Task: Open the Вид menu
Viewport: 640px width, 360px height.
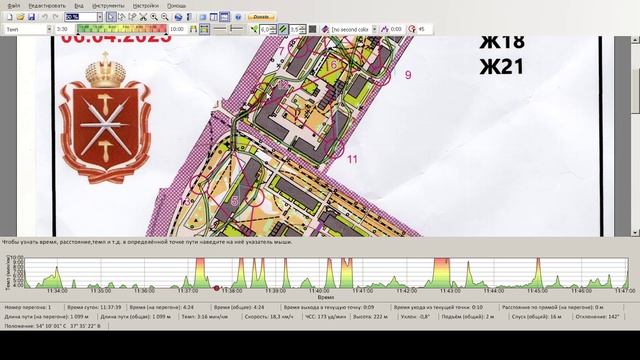Action: (x=79, y=6)
